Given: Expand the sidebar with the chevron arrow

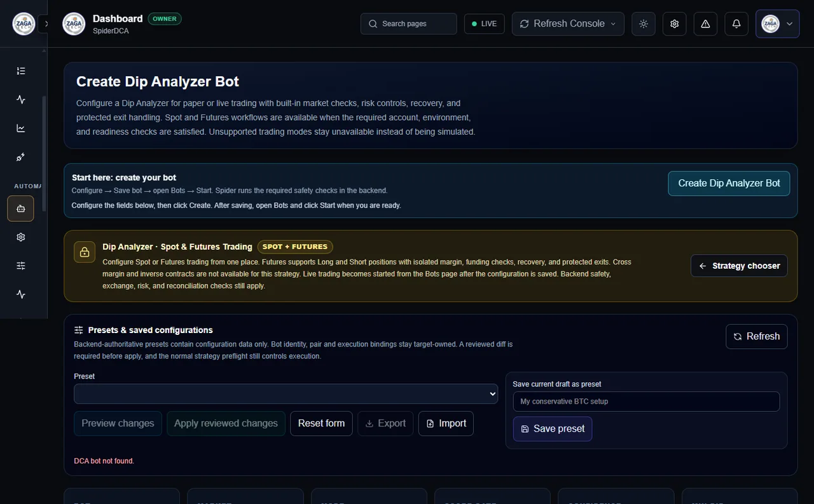Looking at the screenshot, I should (x=46, y=24).
